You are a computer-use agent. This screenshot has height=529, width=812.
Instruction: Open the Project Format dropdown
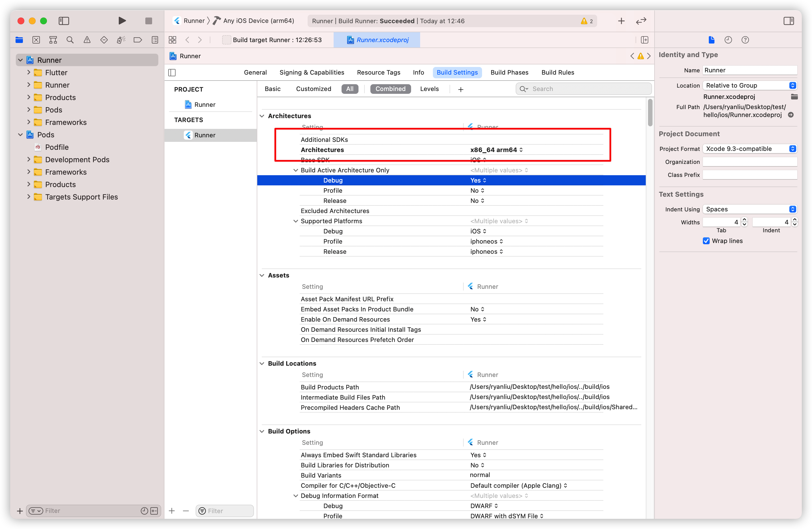pyautogui.click(x=750, y=149)
